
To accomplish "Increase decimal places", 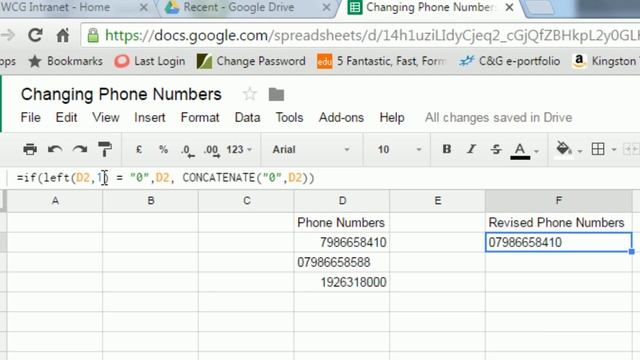I will [212, 150].
